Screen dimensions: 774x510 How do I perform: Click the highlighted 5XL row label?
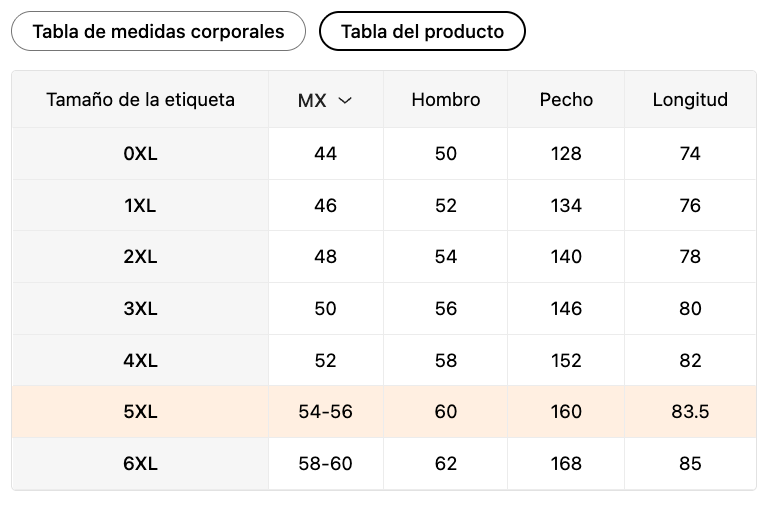[x=140, y=412]
